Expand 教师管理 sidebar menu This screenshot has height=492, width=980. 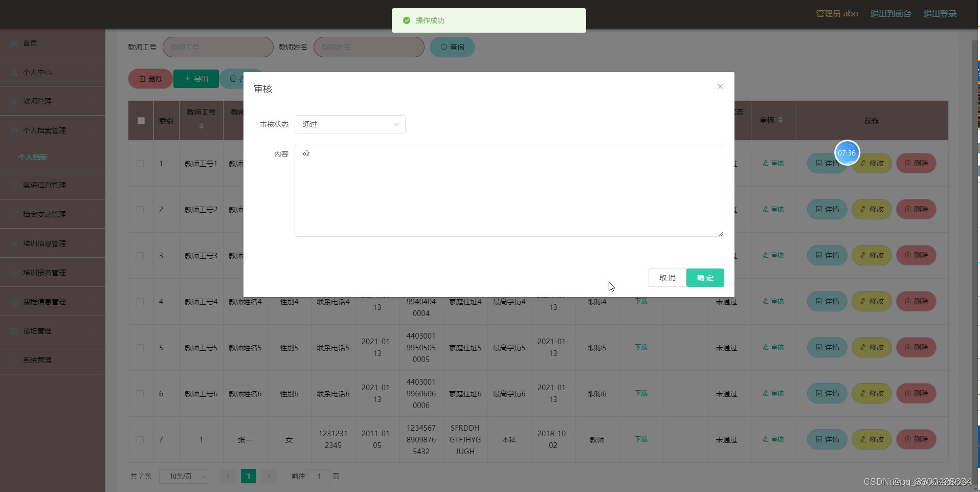(x=53, y=101)
